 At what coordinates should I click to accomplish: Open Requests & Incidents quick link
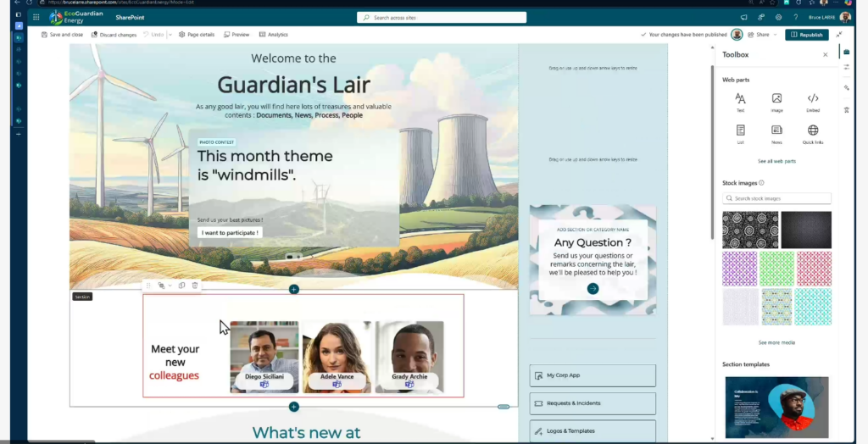[593, 403]
